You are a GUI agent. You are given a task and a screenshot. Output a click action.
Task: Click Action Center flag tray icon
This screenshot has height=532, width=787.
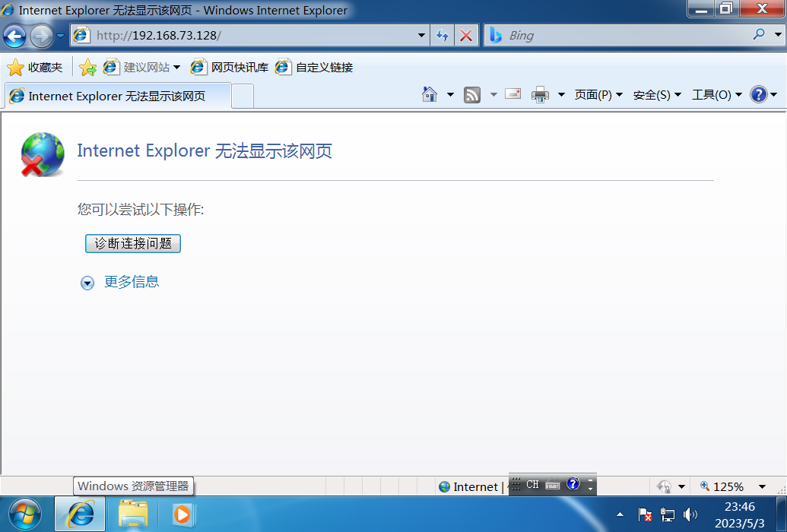[645, 515]
